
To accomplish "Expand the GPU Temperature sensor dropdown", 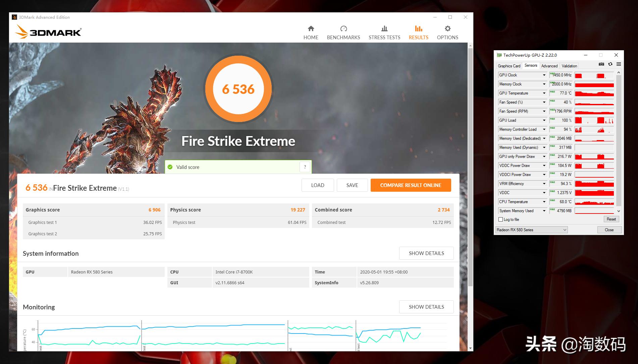I will 544,93.
